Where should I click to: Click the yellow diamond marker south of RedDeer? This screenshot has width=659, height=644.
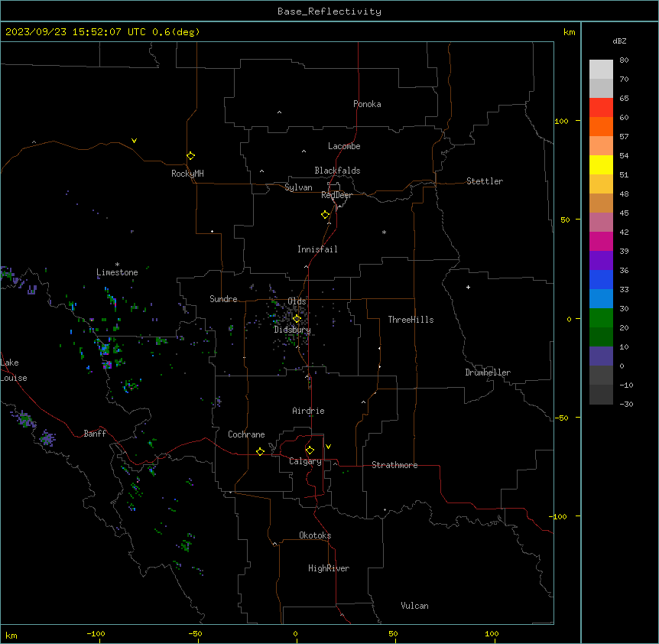(325, 214)
